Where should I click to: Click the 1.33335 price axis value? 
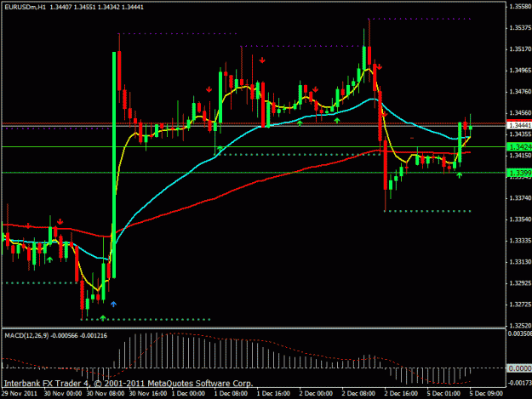point(520,241)
